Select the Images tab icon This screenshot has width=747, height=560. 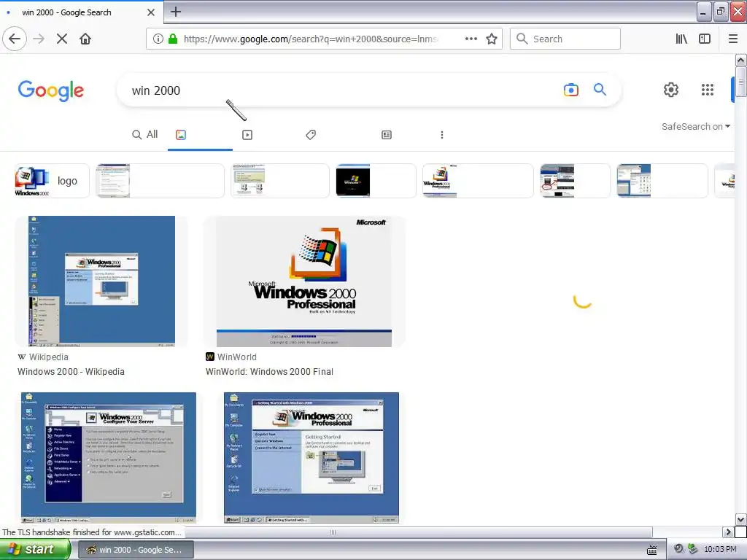181,135
